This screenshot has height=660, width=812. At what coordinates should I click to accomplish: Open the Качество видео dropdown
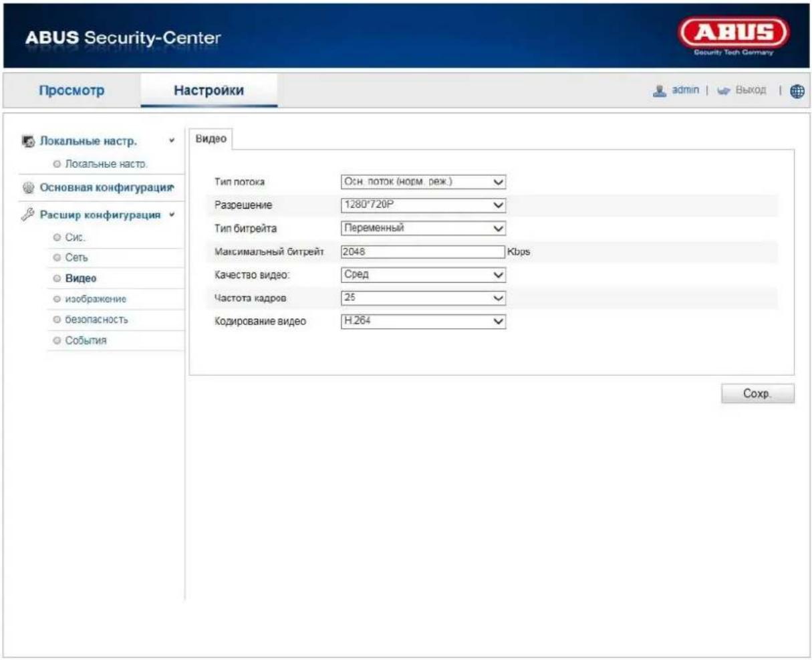(x=423, y=274)
